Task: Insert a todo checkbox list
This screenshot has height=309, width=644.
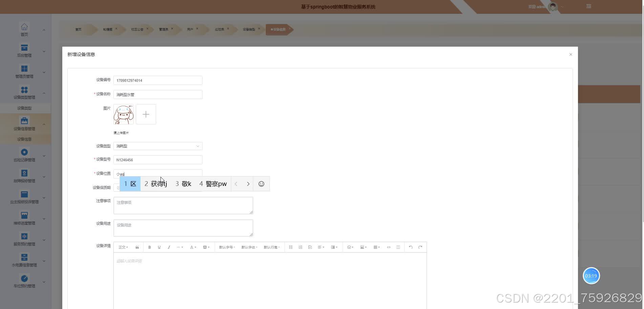Action: pos(310,247)
